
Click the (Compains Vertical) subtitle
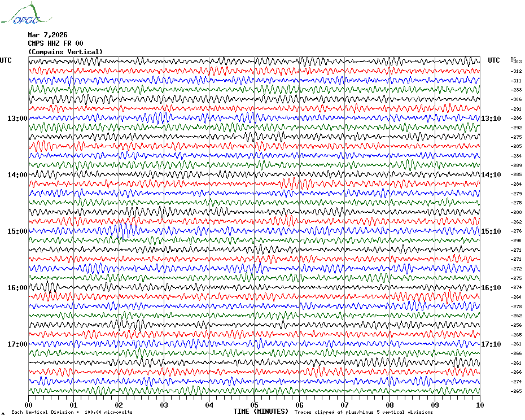(65, 52)
